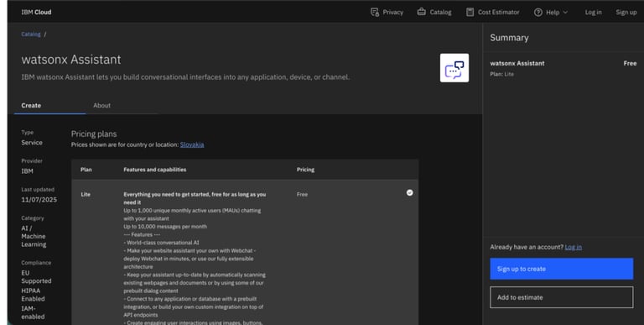Viewport: 644px width, 325px height.
Task: Click the Catalog breadcrumb link
Action: pos(31,34)
